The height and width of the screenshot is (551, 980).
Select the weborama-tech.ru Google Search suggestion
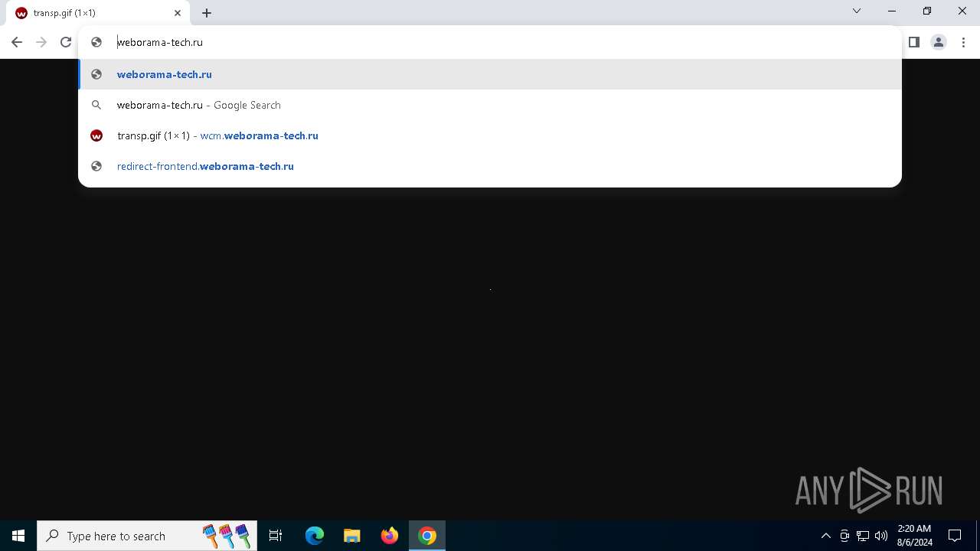tap(490, 105)
